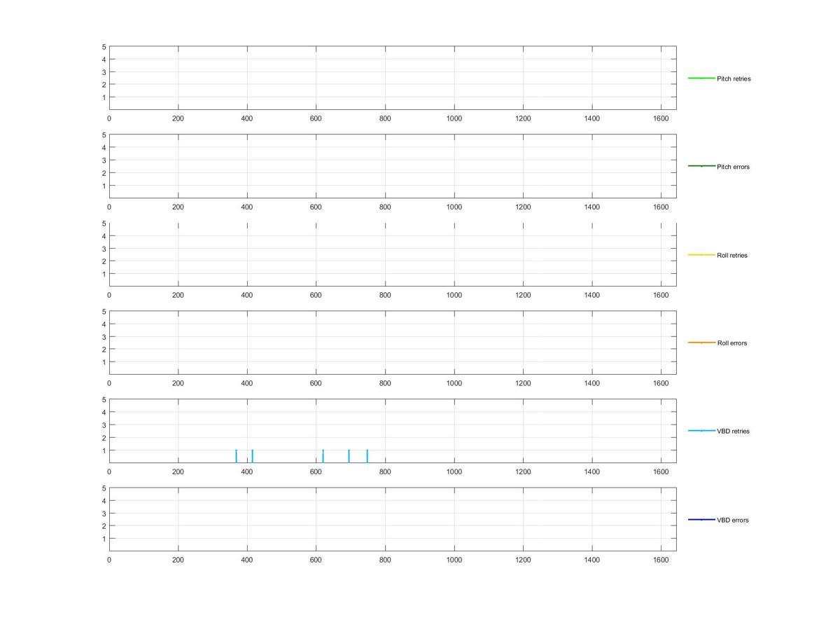Click the 800 x-axis tick under VBD retries plot
The height and width of the screenshot is (620, 840).
pos(385,472)
